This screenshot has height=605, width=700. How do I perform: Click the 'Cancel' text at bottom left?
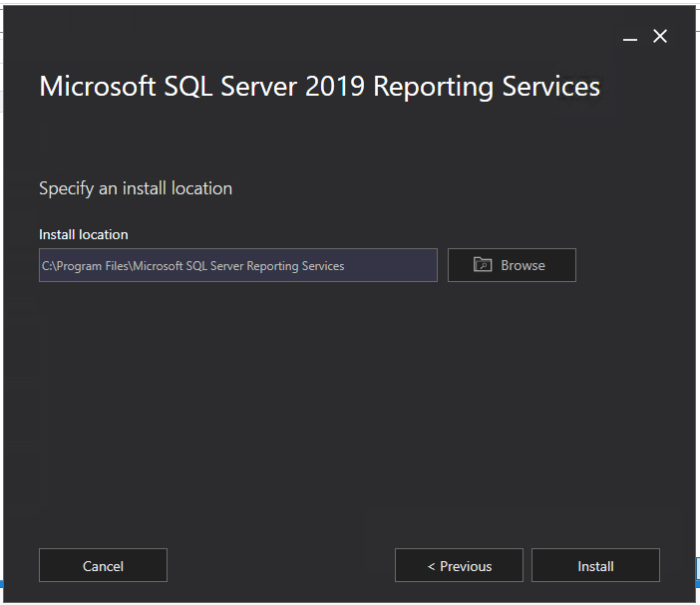(103, 566)
